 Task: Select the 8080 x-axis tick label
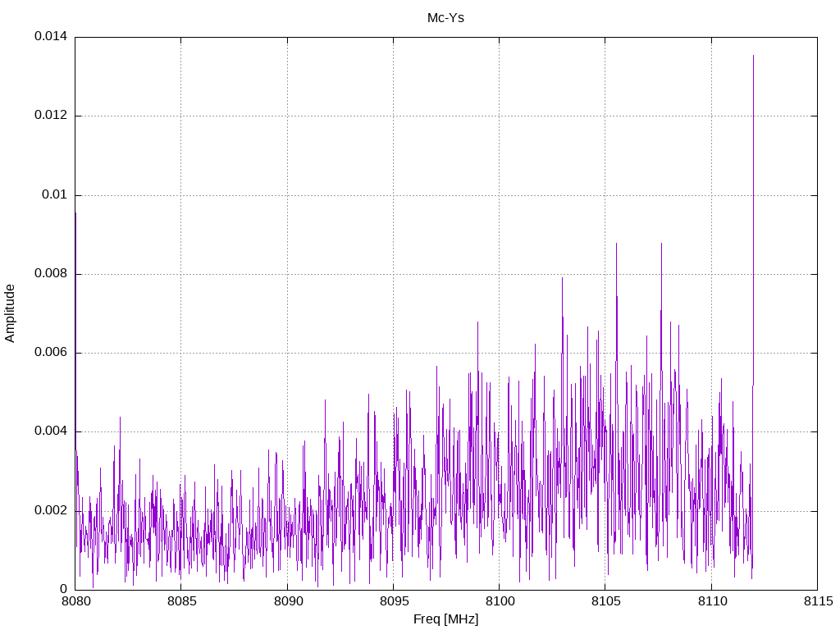pos(75,603)
